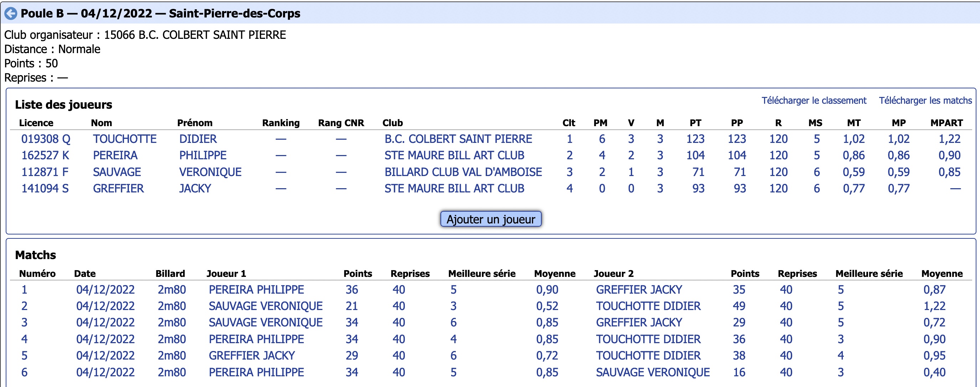
Task: Click SAUVAGE VERONIQUE in match 6
Action: [653, 372]
